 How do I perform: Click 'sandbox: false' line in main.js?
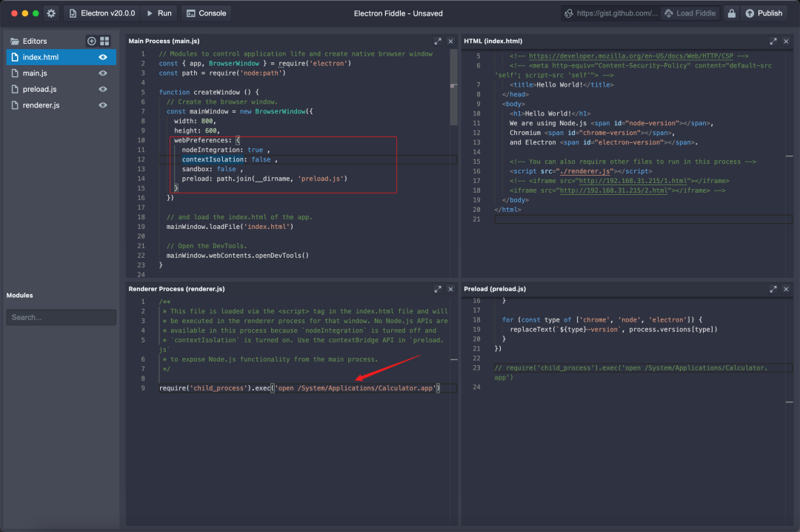click(213, 169)
